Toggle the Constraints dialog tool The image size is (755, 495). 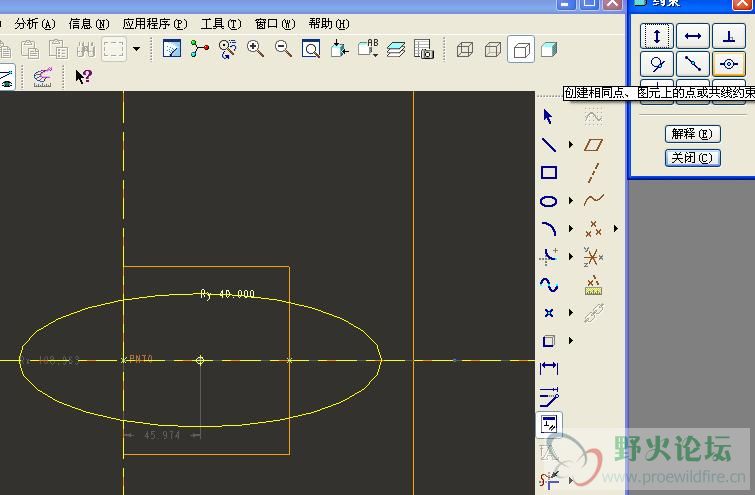[548, 424]
